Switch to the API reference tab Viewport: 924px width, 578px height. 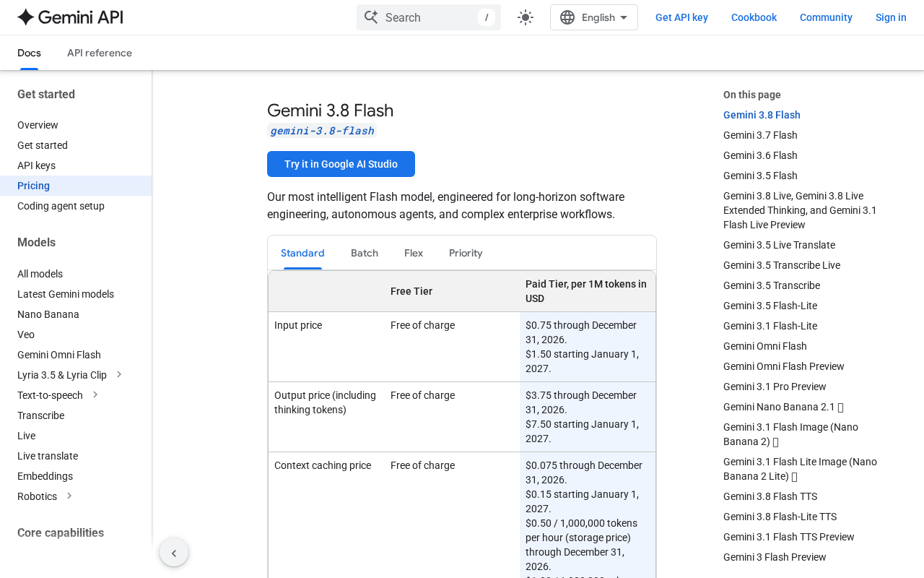pos(100,53)
